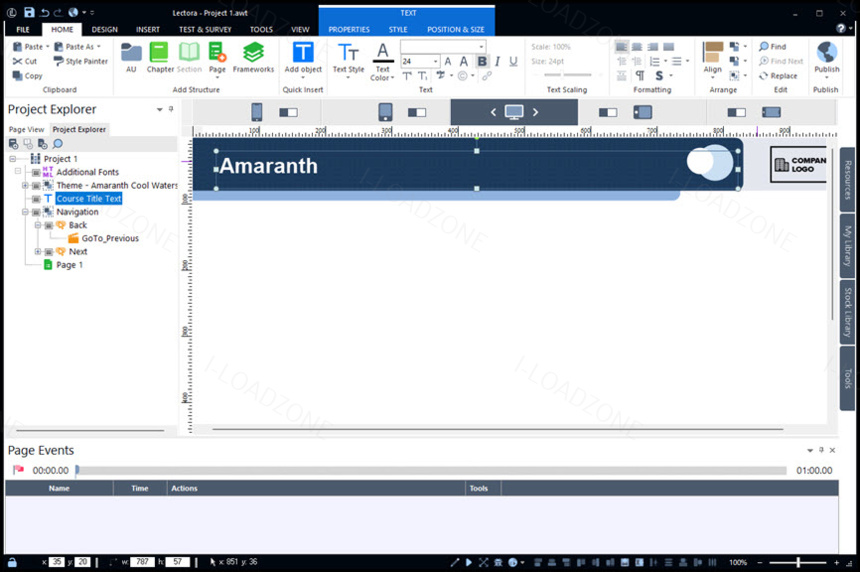This screenshot has width=860, height=572.
Task: Click the Find command
Action: pos(772,47)
